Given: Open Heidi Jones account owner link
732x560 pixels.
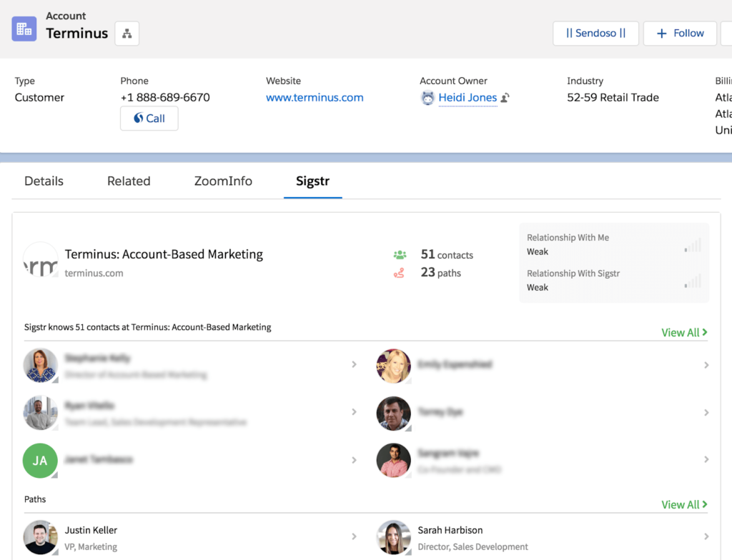Looking at the screenshot, I should (x=468, y=98).
